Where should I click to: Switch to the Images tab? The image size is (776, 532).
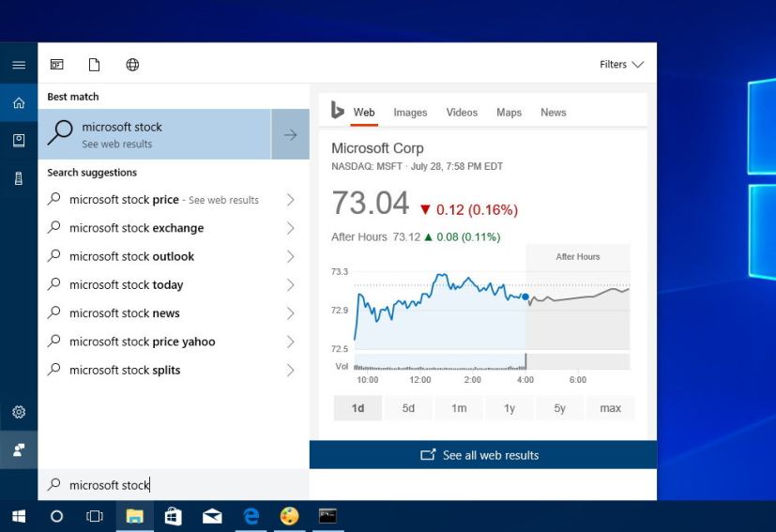[x=410, y=113]
